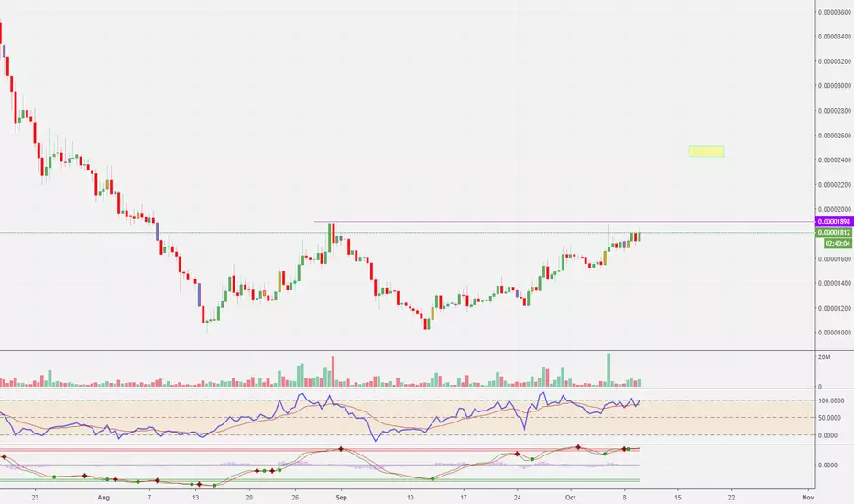This screenshot has width=854, height=504.
Task: Click the 50.0000 RSI level label
Action: tap(831, 418)
